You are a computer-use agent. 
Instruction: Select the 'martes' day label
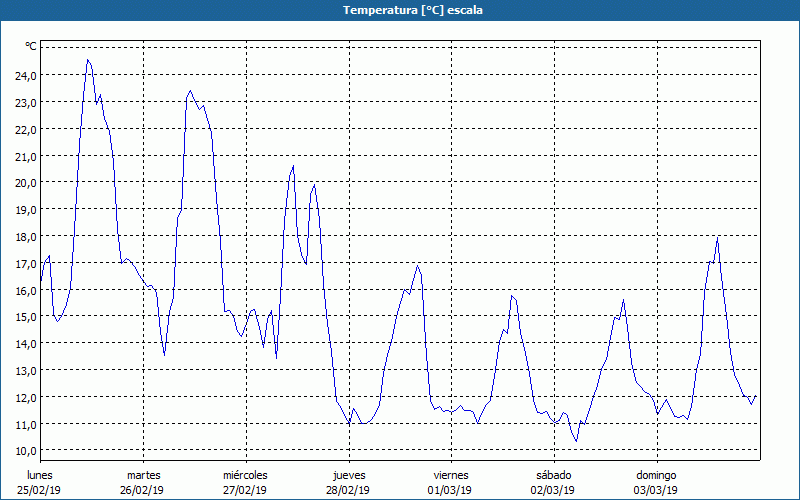pos(144,475)
